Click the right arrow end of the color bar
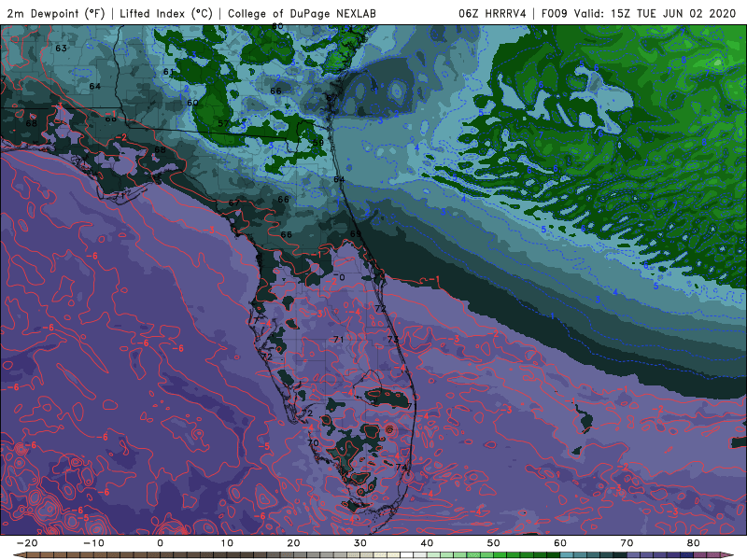 729,555
